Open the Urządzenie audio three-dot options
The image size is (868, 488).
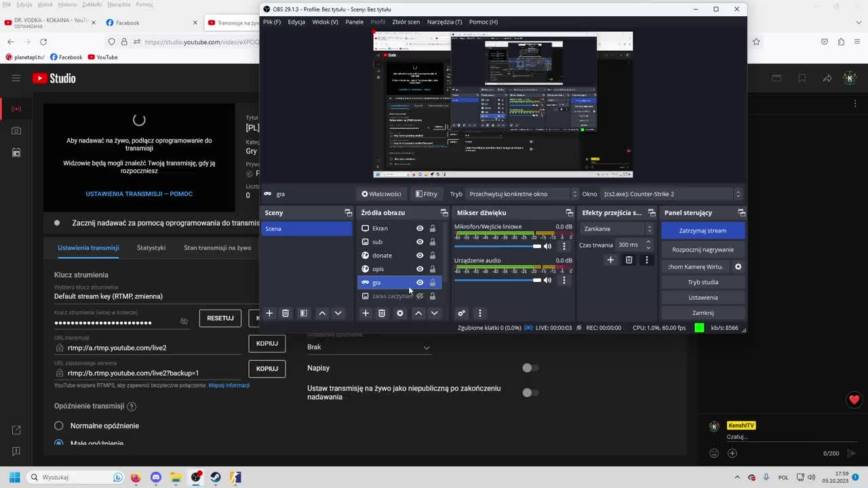[x=564, y=280]
